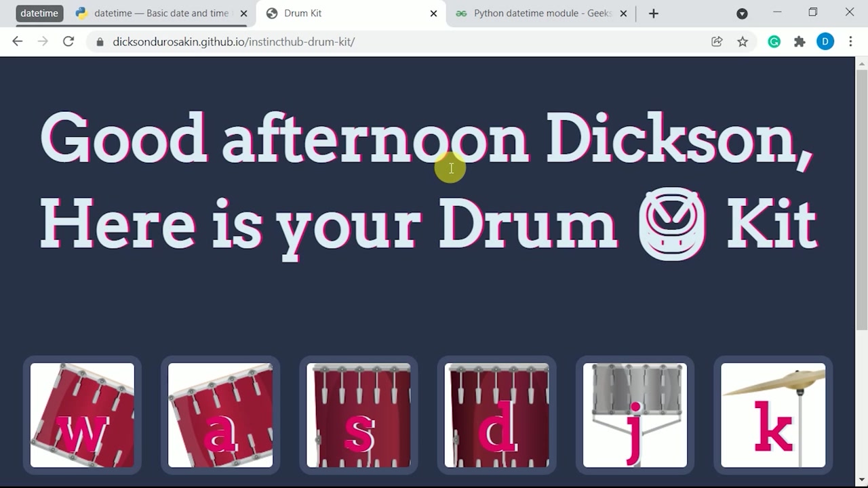
Task: Trigger the 'd' tom drum
Action: [497, 415]
